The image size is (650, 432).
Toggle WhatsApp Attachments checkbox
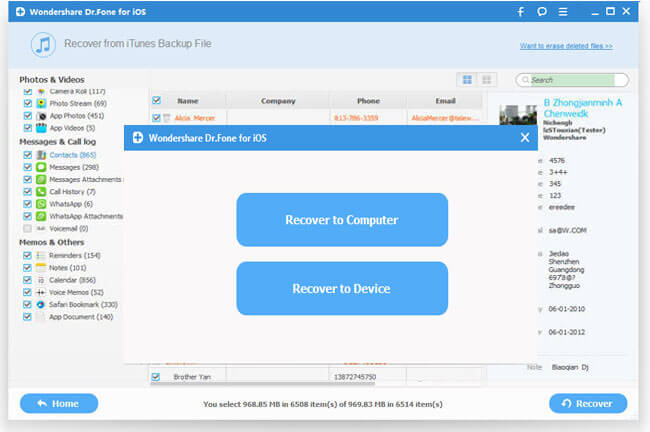(x=28, y=216)
